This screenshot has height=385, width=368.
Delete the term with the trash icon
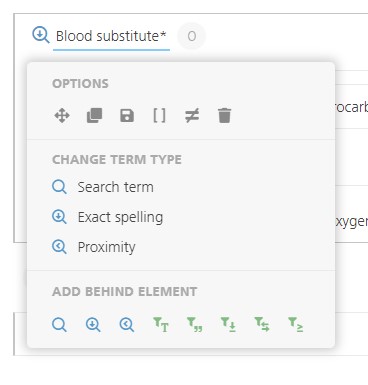click(224, 116)
